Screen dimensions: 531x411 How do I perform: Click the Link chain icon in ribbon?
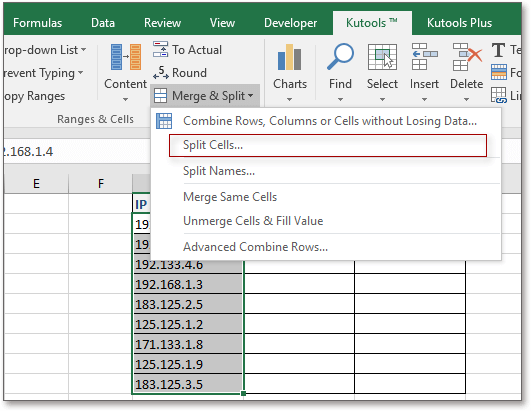(x=499, y=95)
